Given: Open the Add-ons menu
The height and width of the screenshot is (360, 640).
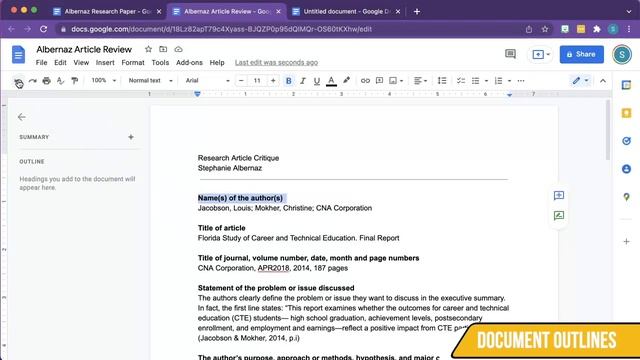Looking at the screenshot, I should 189,62.
